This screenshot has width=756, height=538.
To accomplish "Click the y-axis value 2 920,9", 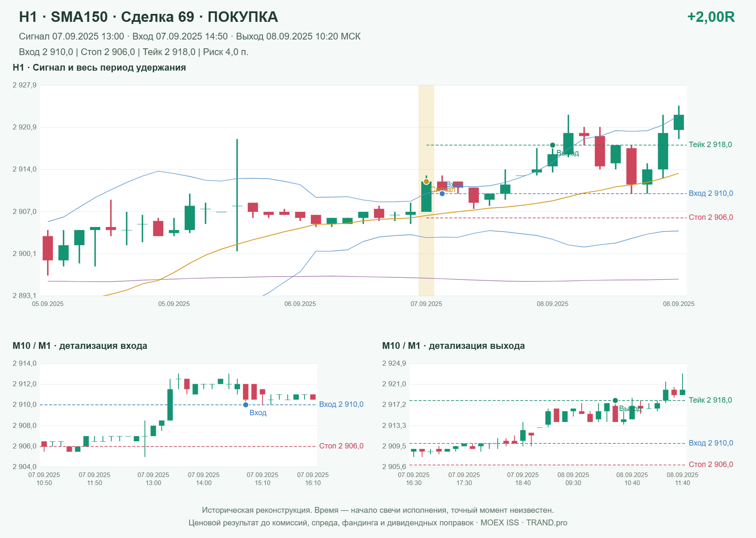I will 24,127.
